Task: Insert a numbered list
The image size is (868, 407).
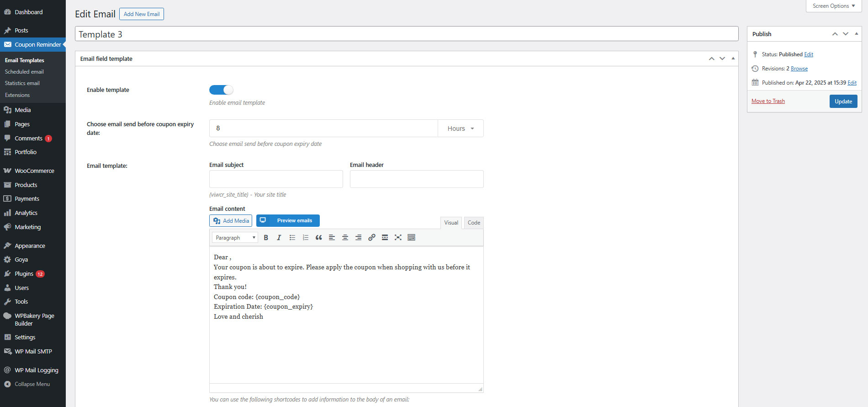Action: click(x=306, y=237)
